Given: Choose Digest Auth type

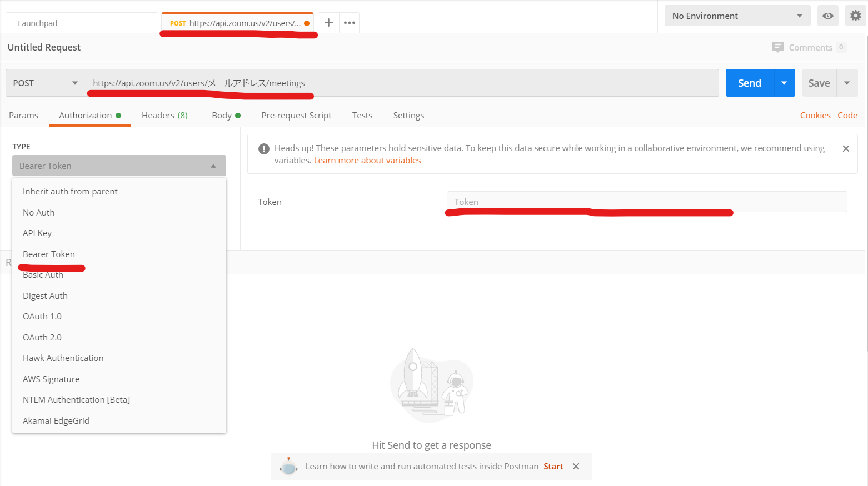Looking at the screenshot, I should 119,295.
